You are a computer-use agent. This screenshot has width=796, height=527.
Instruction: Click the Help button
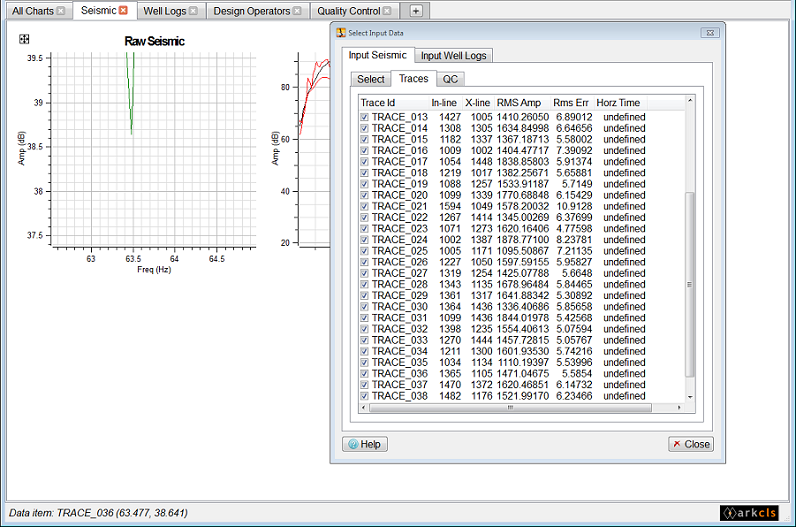(x=365, y=444)
